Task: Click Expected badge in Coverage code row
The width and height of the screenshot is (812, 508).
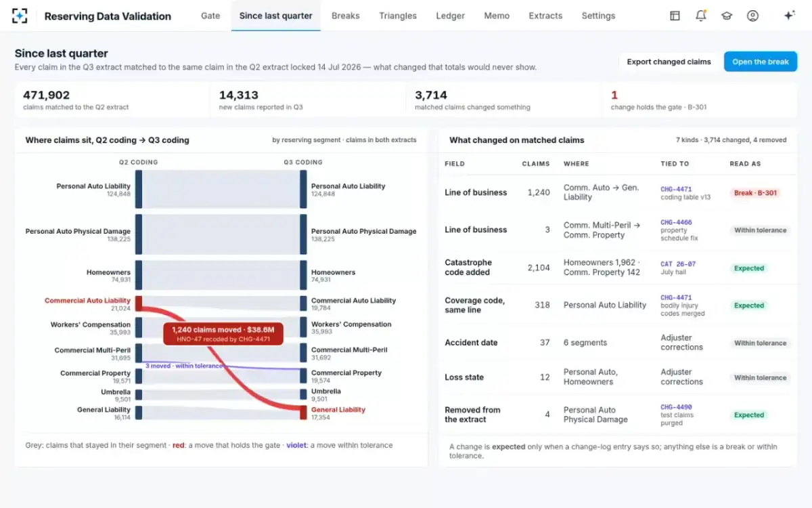Action: pyautogui.click(x=749, y=305)
